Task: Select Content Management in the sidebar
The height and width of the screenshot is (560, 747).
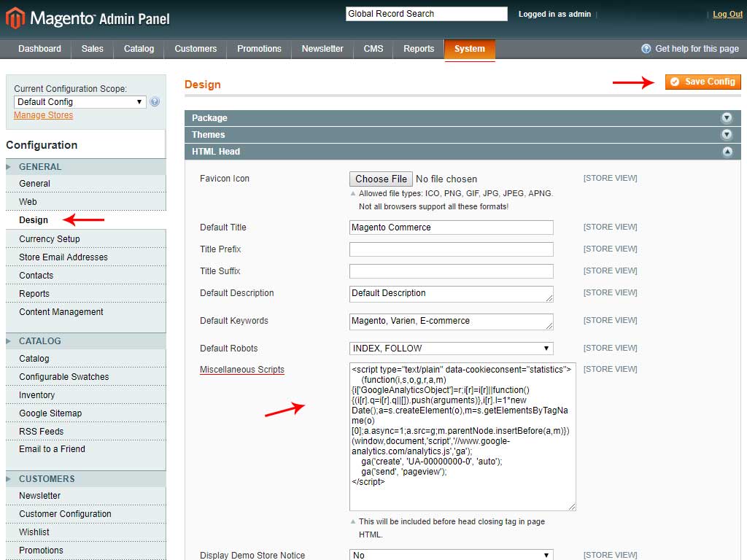Action: tap(86, 312)
